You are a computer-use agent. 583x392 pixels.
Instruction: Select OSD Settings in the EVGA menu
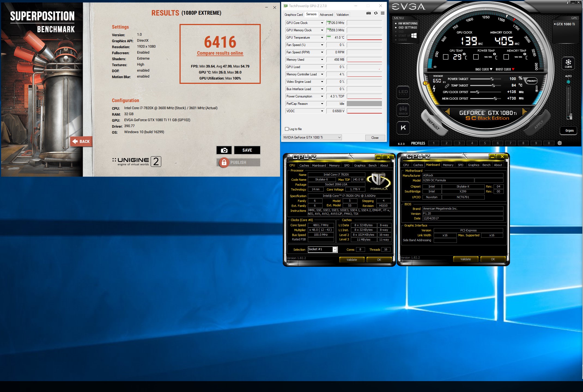pos(408,27)
